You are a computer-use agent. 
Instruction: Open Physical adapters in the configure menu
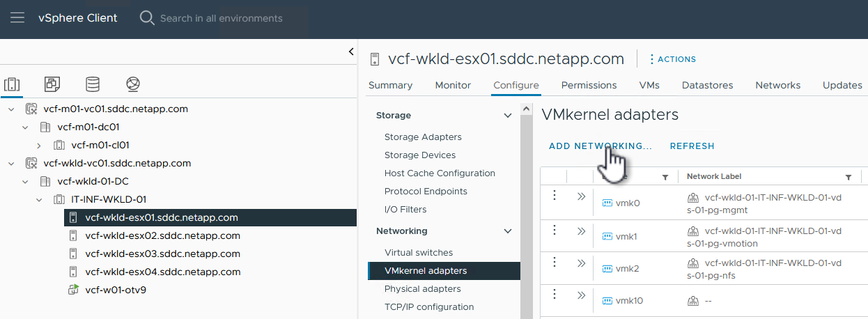(x=422, y=288)
